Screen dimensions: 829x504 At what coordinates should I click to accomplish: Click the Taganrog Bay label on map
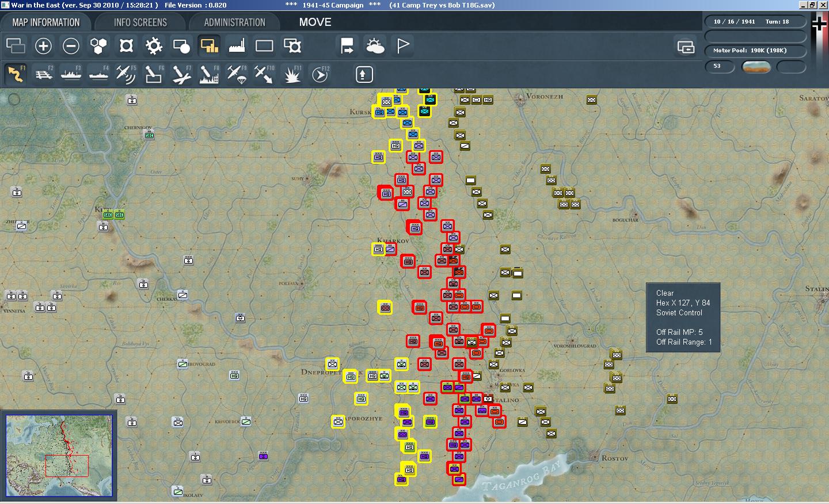tap(522, 476)
